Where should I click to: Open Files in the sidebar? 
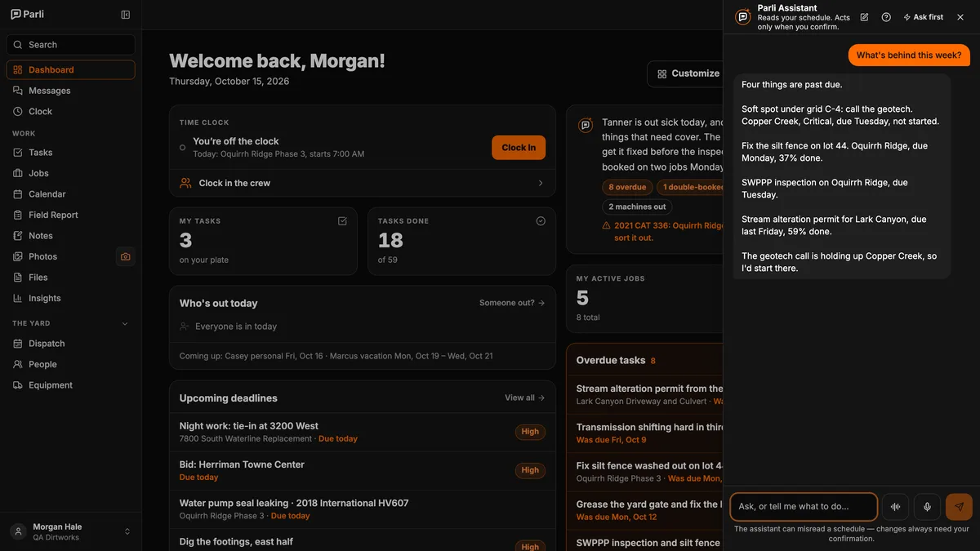pos(70,278)
